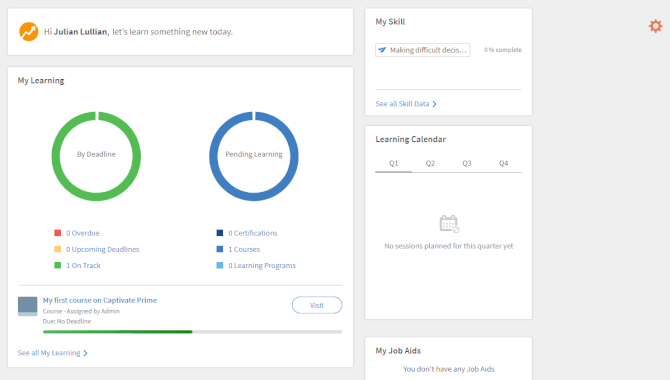
Task: Click Course - Assigned by Admin text
Action: click(81, 311)
